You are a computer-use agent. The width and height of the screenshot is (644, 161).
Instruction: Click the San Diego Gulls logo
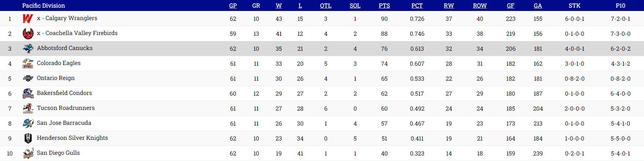tap(28, 153)
